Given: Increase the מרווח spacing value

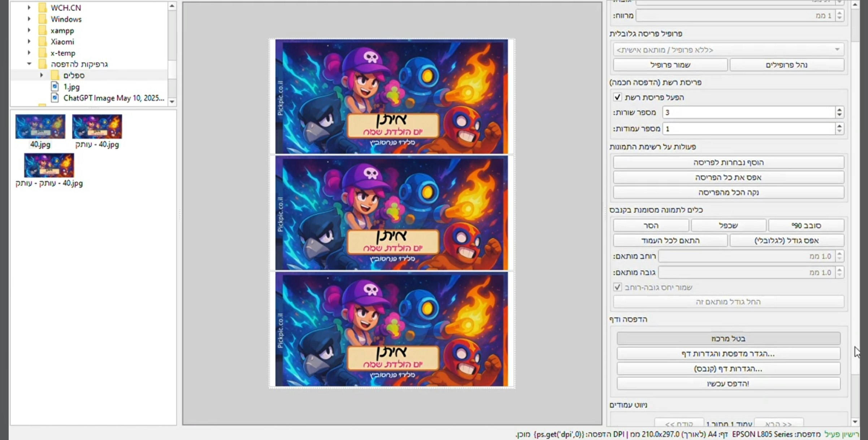Looking at the screenshot, I should pos(839,13).
